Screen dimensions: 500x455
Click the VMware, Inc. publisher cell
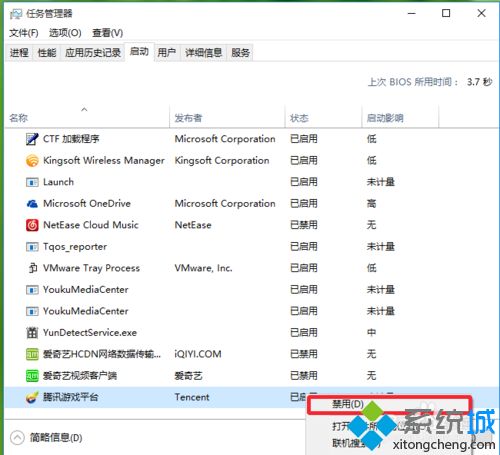(203, 268)
